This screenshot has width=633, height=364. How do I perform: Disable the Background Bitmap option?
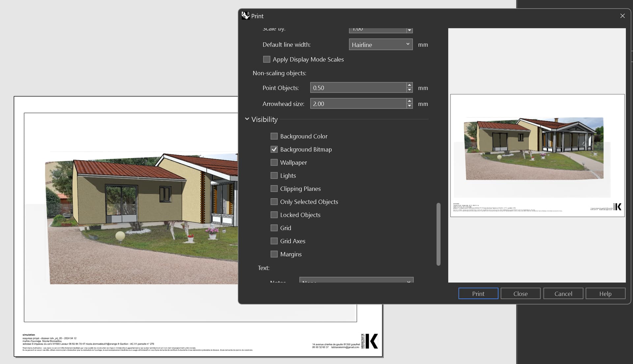point(274,149)
